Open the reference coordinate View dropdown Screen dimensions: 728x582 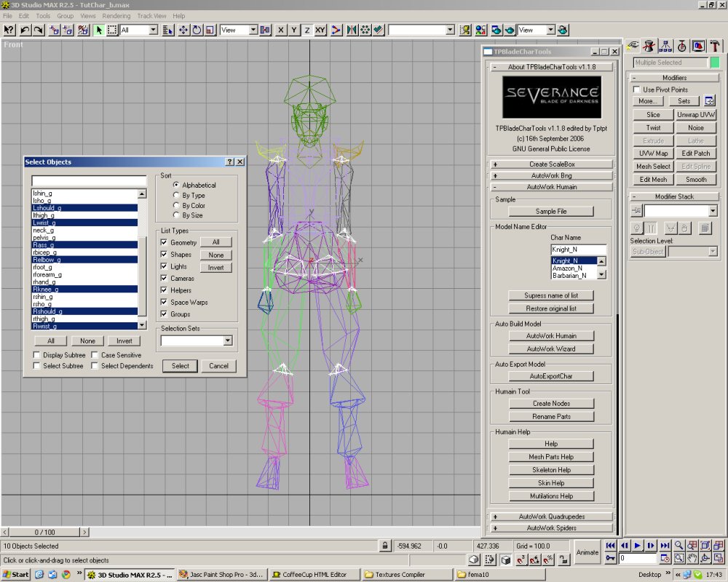point(253,30)
